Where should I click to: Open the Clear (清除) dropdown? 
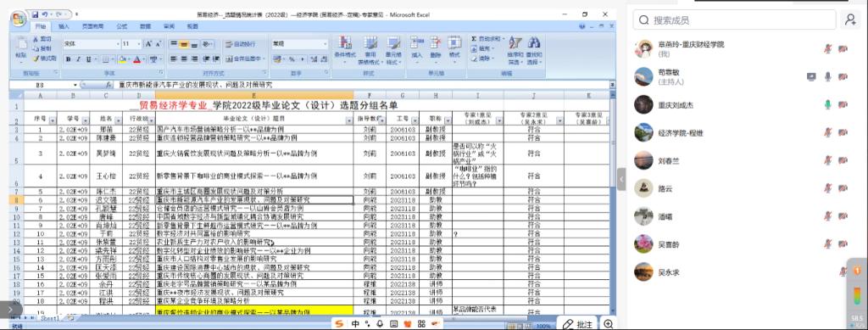[x=481, y=59]
